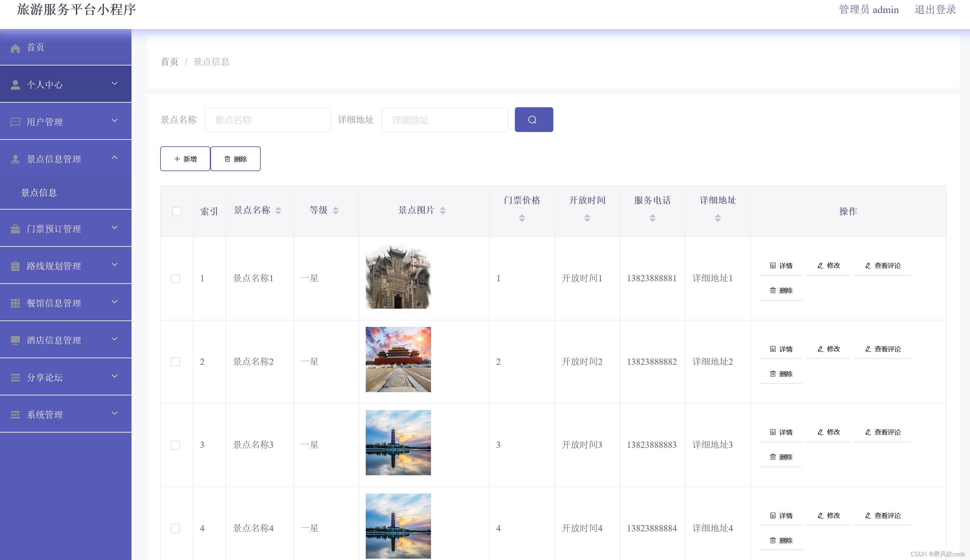970x560 pixels.
Task: Check the checkbox for row 1
Action: tap(176, 278)
